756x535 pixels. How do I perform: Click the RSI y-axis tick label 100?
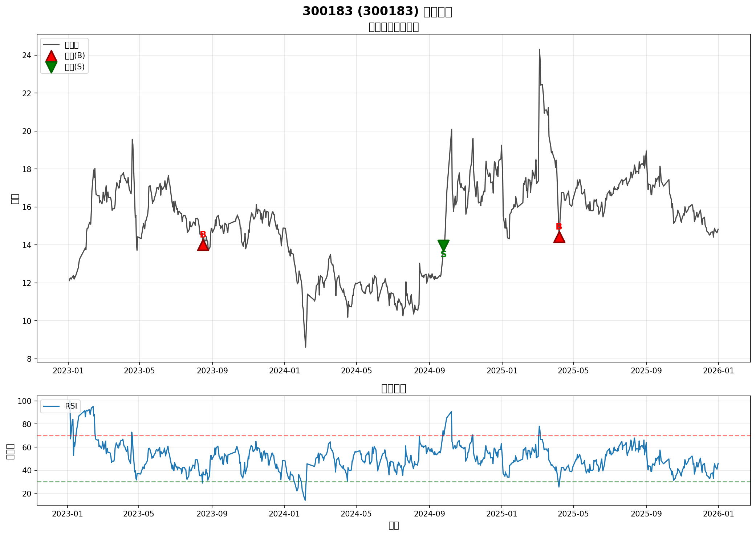tap(25, 401)
